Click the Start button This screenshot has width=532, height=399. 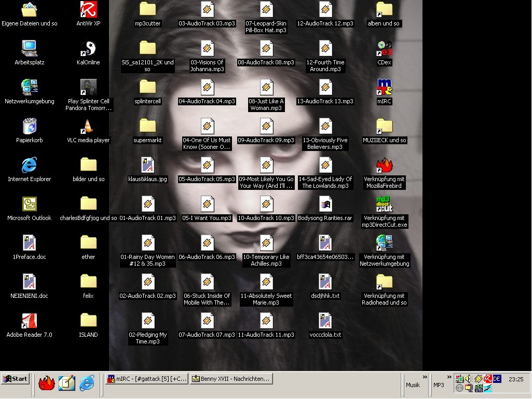tap(15, 379)
